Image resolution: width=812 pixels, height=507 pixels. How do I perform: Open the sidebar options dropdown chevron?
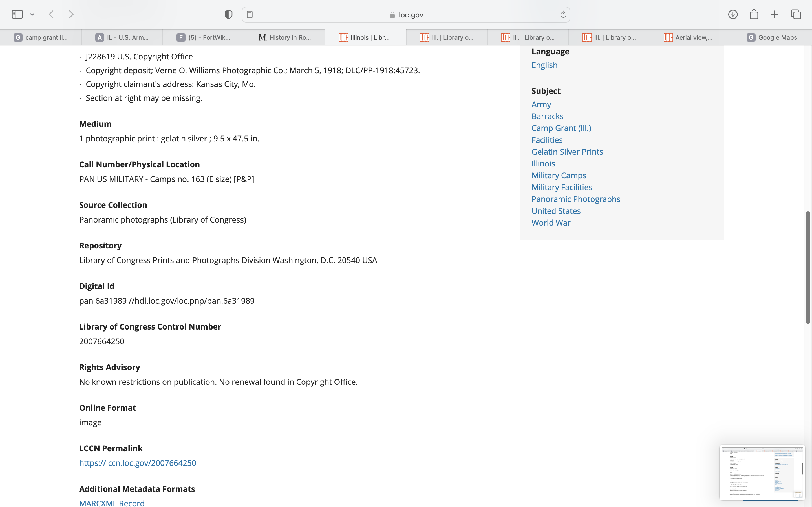click(x=32, y=14)
